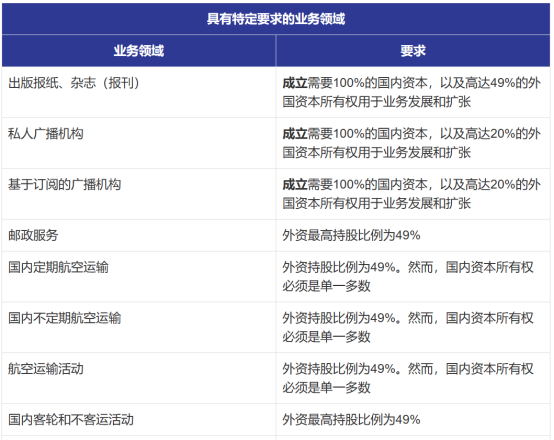The height and width of the screenshot is (440, 554).
Task: Click the table title 具有特定要求的业务领域
Action: coord(276,19)
